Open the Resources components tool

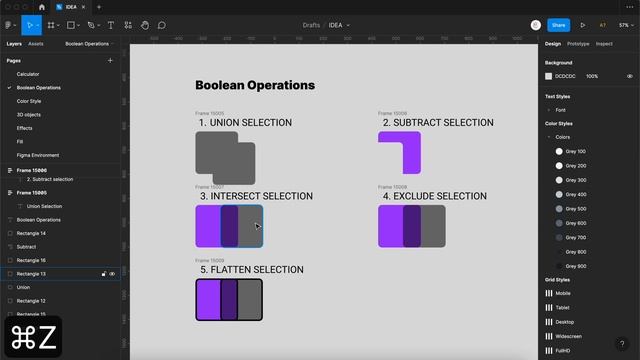click(x=128, y=25)
